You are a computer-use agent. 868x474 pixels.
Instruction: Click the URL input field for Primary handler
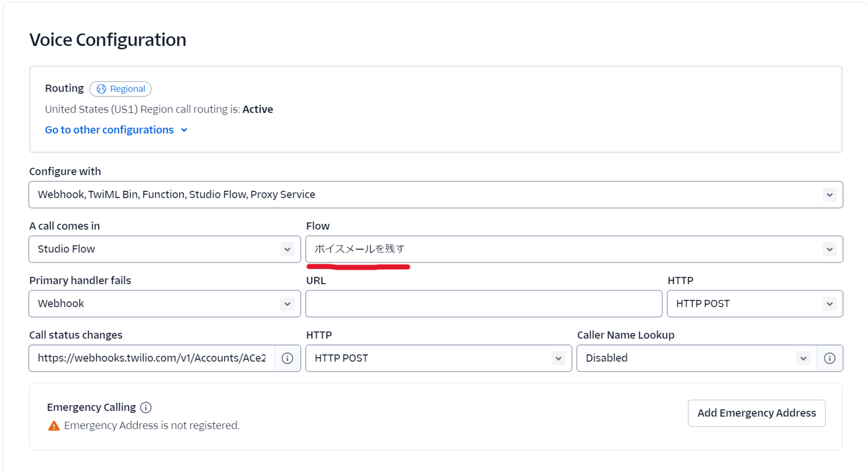(x=482, y=303)
